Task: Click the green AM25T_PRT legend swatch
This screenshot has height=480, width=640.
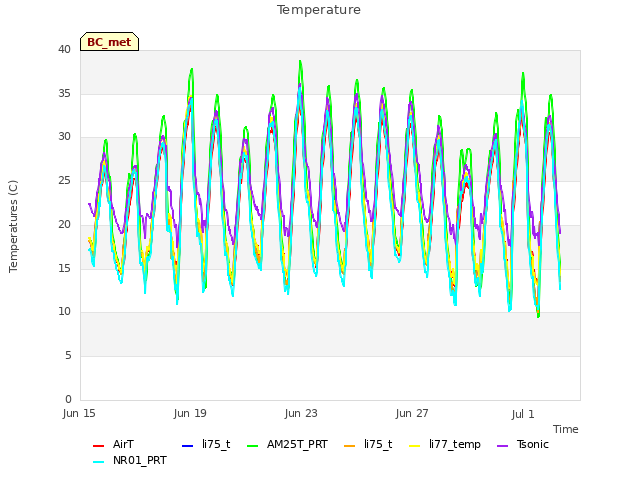Action: (x=253, y=445)
